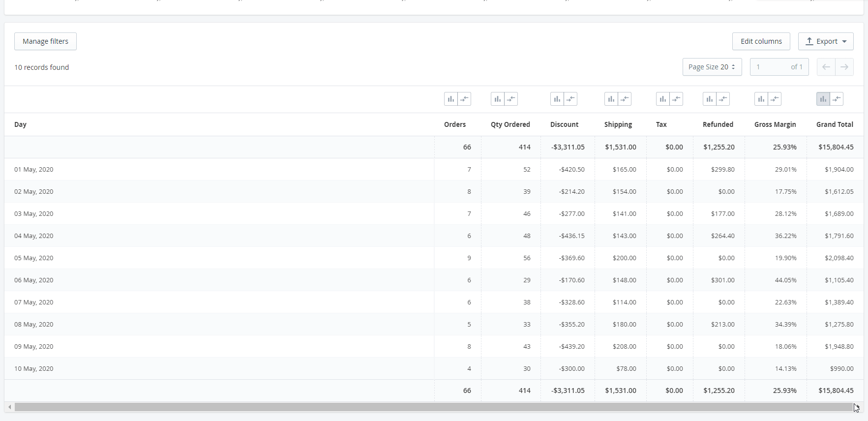Toggle compare arrows icon above Refunded column

pyautogui.click(x=723, y=99)
